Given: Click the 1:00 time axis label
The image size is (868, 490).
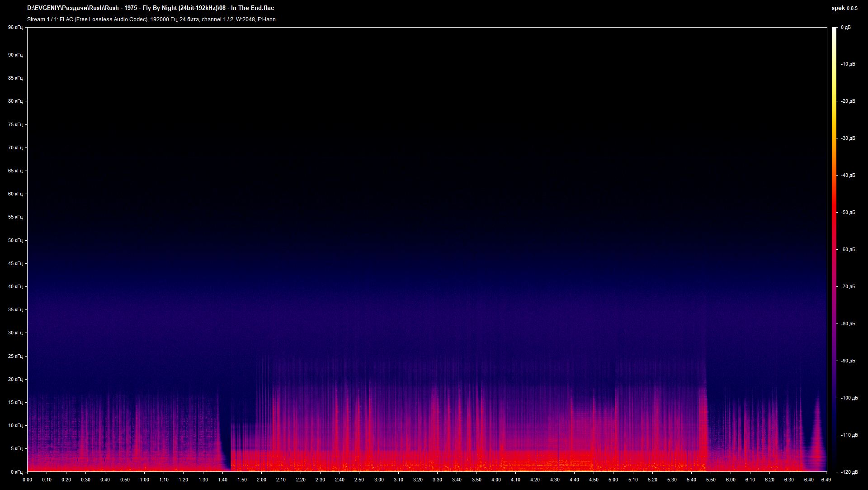Looking at the screenshot, I should click(x=144, y=480).
